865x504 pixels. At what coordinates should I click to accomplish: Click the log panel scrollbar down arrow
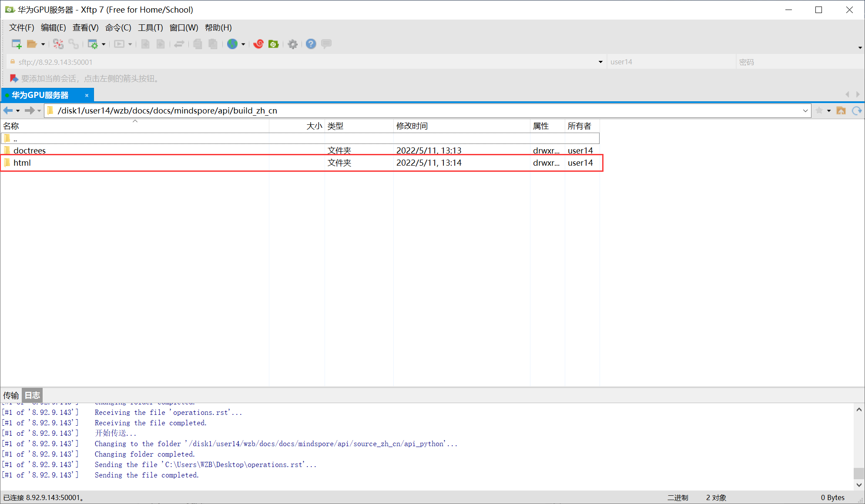coord(859,485)
